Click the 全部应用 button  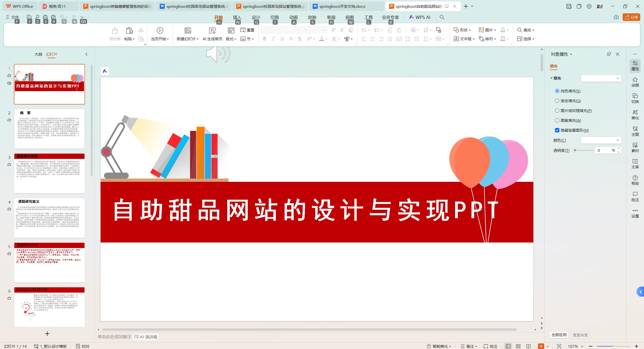click(x=559, y=335)
